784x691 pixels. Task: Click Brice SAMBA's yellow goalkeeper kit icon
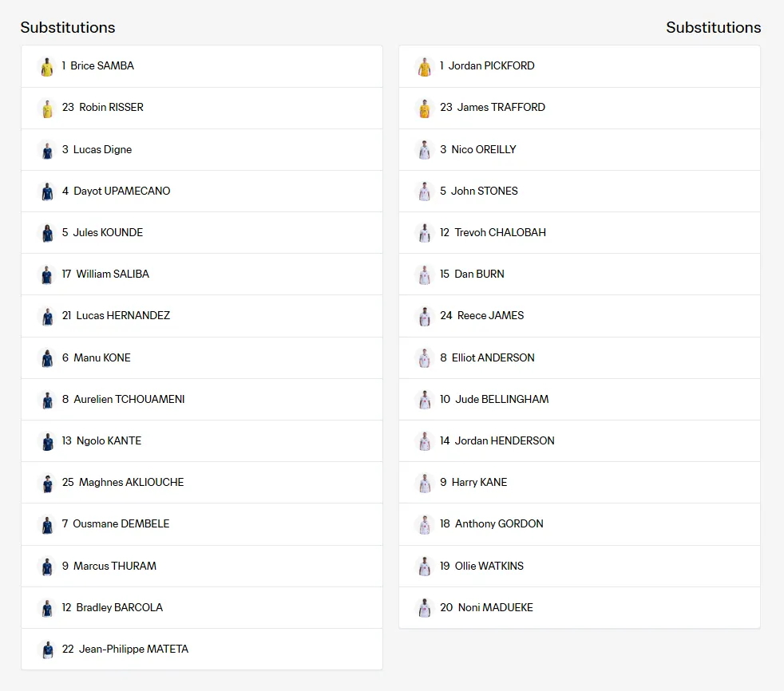pos(47,66)
